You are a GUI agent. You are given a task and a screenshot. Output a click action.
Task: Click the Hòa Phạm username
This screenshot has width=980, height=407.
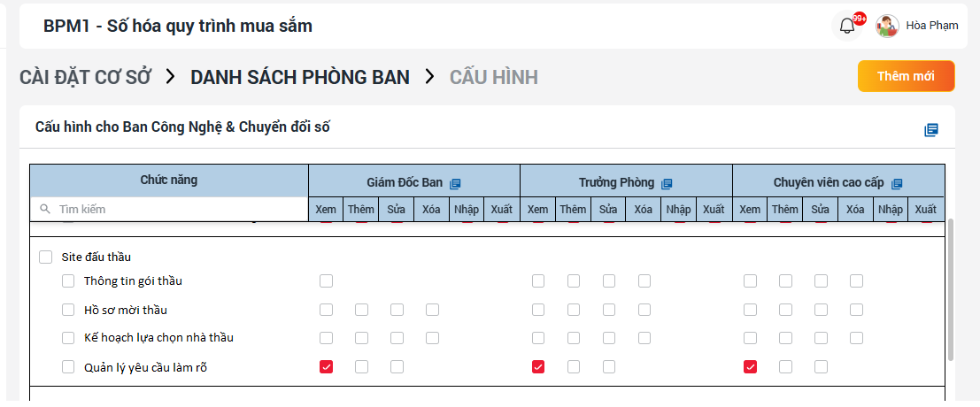tap(931, 26)
